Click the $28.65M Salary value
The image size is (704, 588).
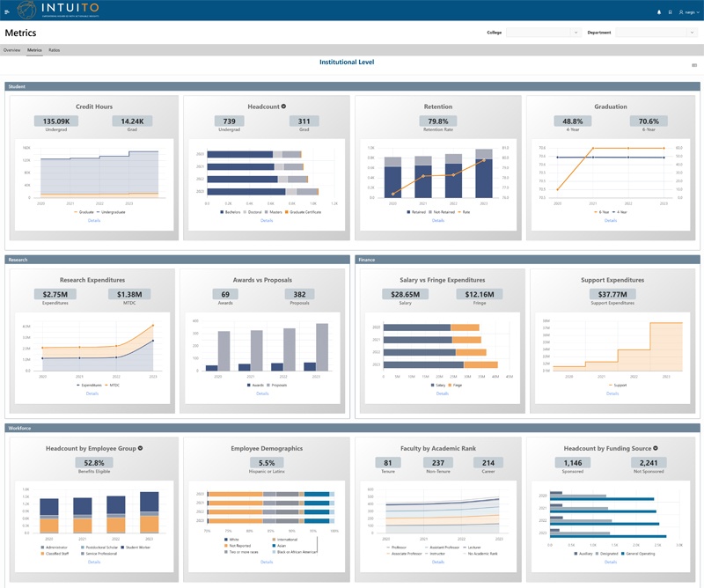point(405,294)
